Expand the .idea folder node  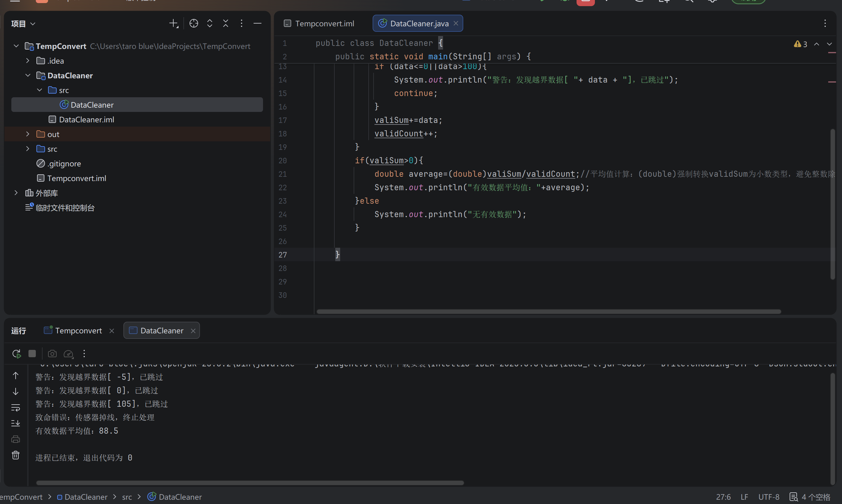click(x=28, y=61)
